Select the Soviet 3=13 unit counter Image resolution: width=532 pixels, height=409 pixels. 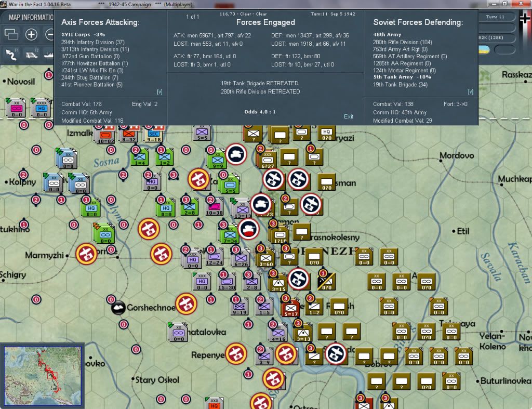tap(303, 333)
